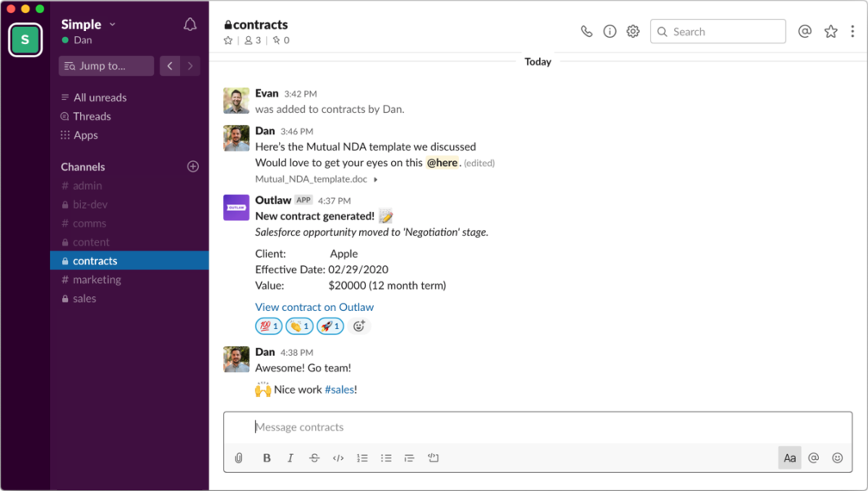Insert a code block in composer

[433, 457]
